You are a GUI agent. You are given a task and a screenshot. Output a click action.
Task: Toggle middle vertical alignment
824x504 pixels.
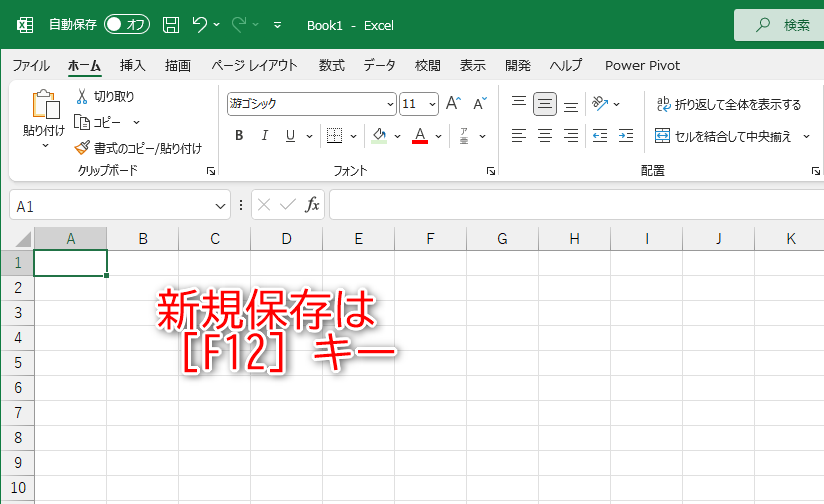pyautogui.click(x=545, y=104)
